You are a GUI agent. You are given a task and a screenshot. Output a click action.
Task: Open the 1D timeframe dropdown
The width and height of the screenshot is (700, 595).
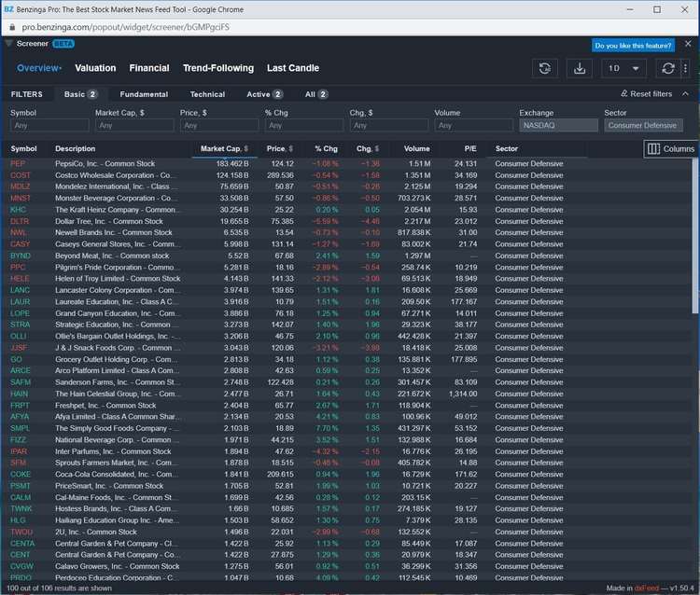[623, 68]
